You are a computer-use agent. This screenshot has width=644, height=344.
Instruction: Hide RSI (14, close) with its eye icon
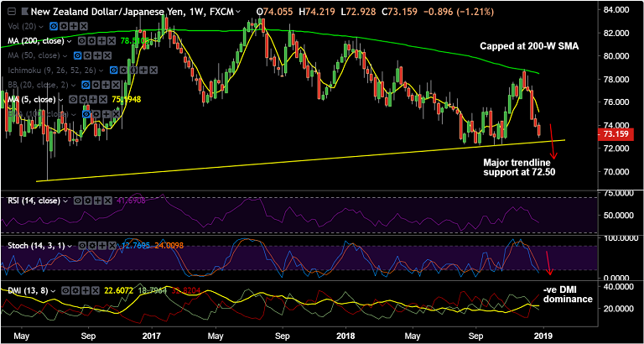[x=78, y=201]
